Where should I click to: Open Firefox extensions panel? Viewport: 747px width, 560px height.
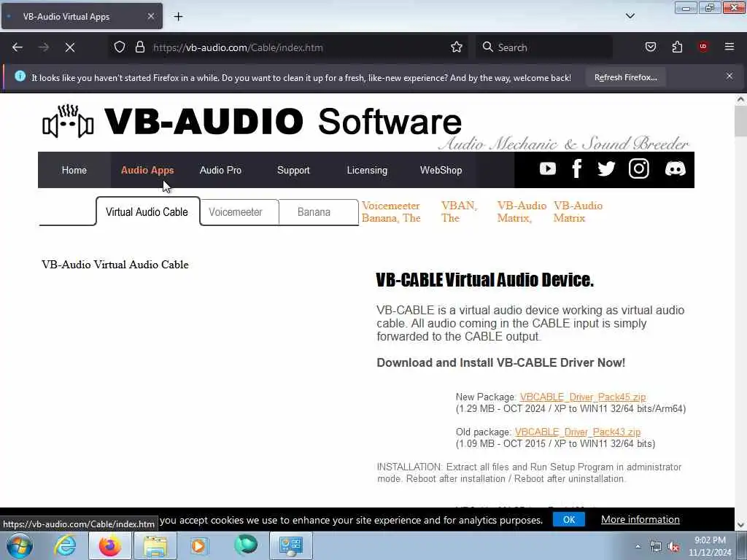click(677, 47)
